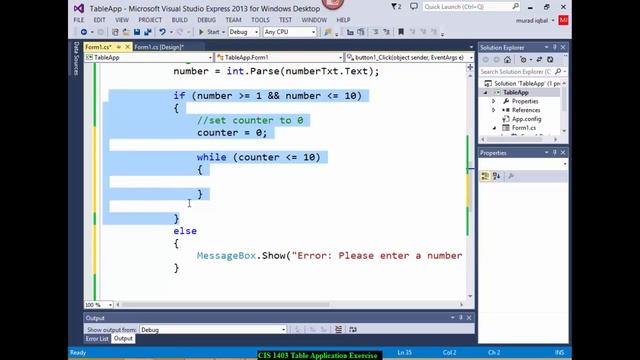Image resolution: width=640 pixels, height=360 pixels.
Task: Expand the References node in Solution Explorer
Action: click(493, 110)
